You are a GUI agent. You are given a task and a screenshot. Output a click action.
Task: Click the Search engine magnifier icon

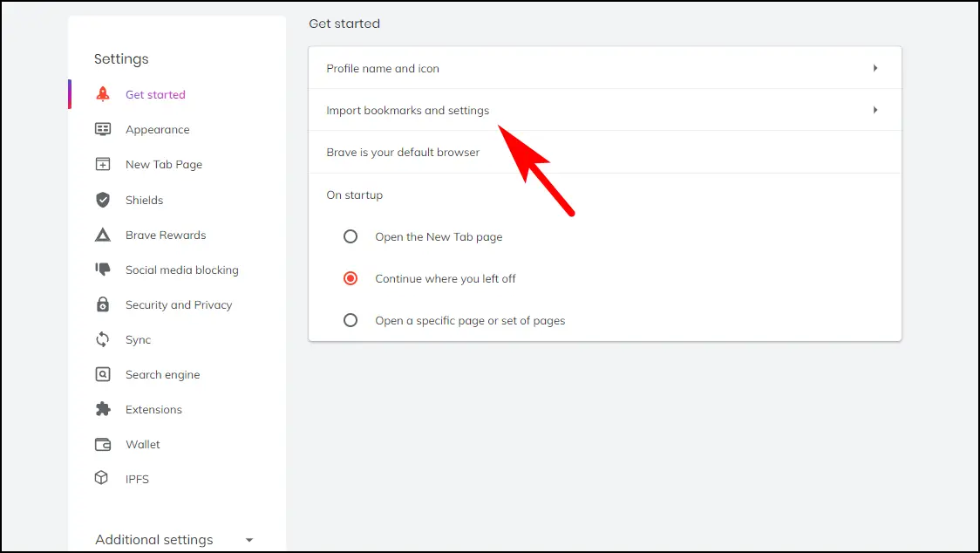coord(103,374)
